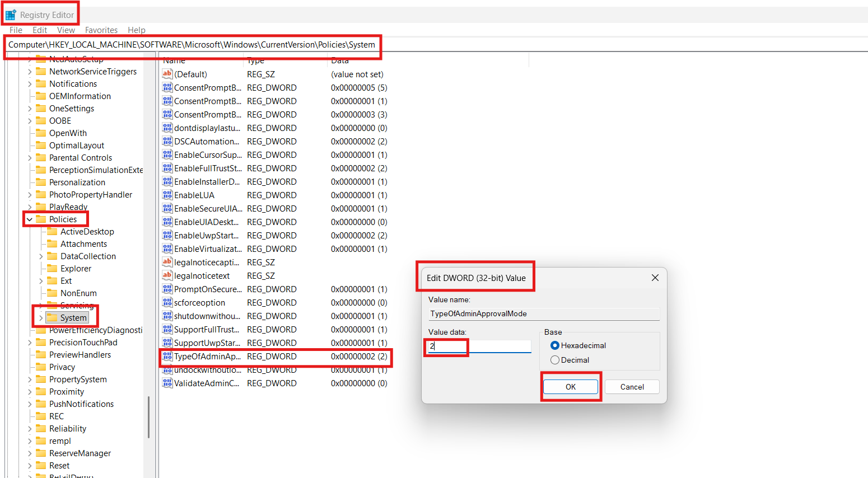Open the Favorites menu
The image size is (868, 478).
click(x=101, y=30)
